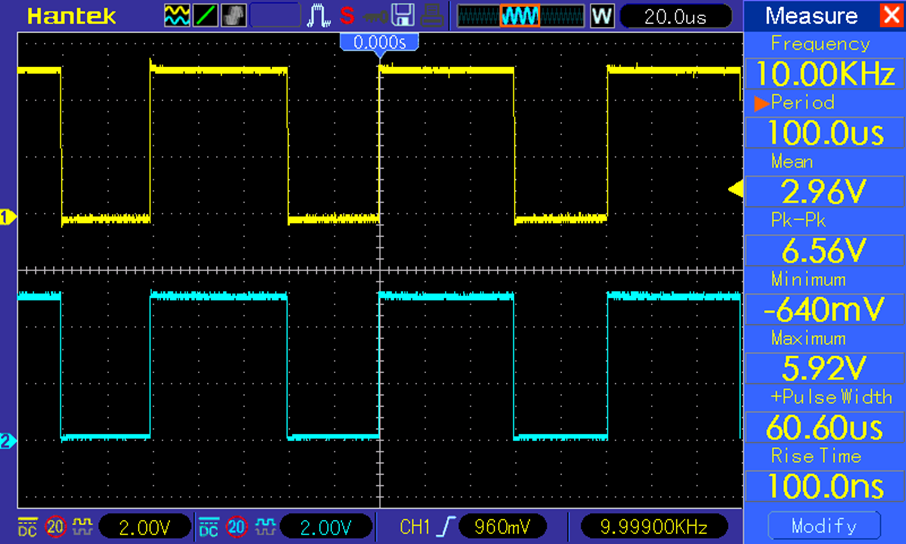906x544 pixels.
Task: Click the 2.96V mean value
Action: [x=825, y=192]
